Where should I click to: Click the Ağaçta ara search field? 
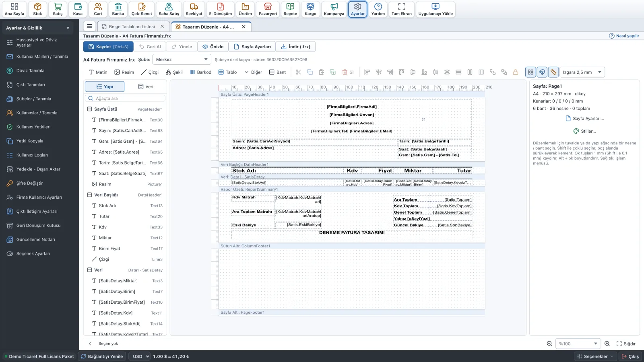tap(125, 98)
